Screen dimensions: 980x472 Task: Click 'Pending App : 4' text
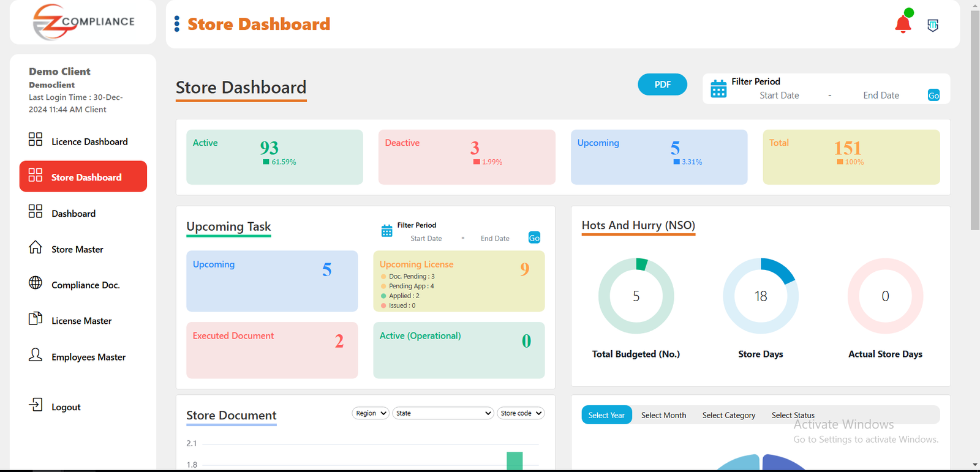pyautogui.click(x=412, y=286)
